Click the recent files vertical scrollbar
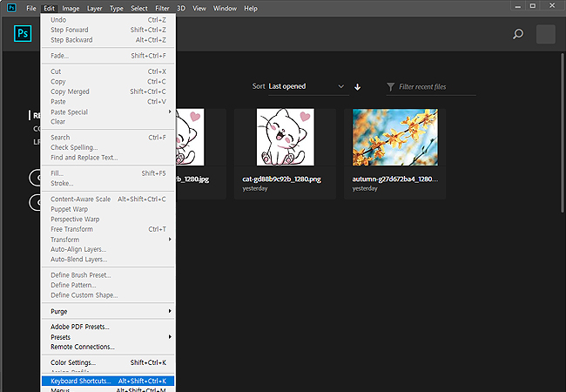 [x=563, y=132]
